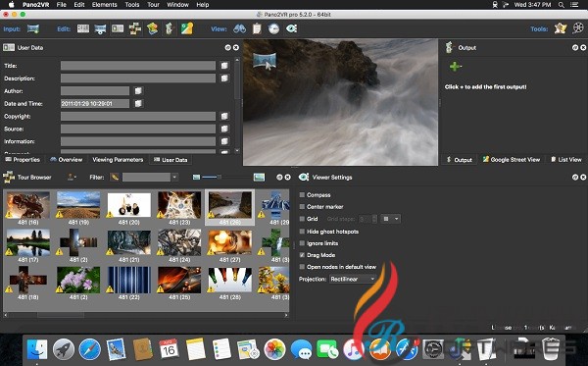The width and height of the screenshot is (588, 366).
Task: Click the Input panorama icon in the toolbar
Action: click(x=33, y=28)
